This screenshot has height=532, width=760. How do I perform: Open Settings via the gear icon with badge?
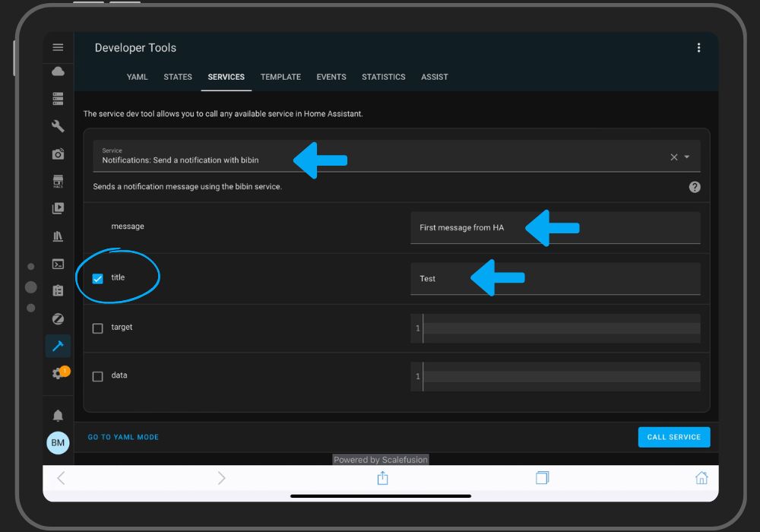[x=58, y=372]
